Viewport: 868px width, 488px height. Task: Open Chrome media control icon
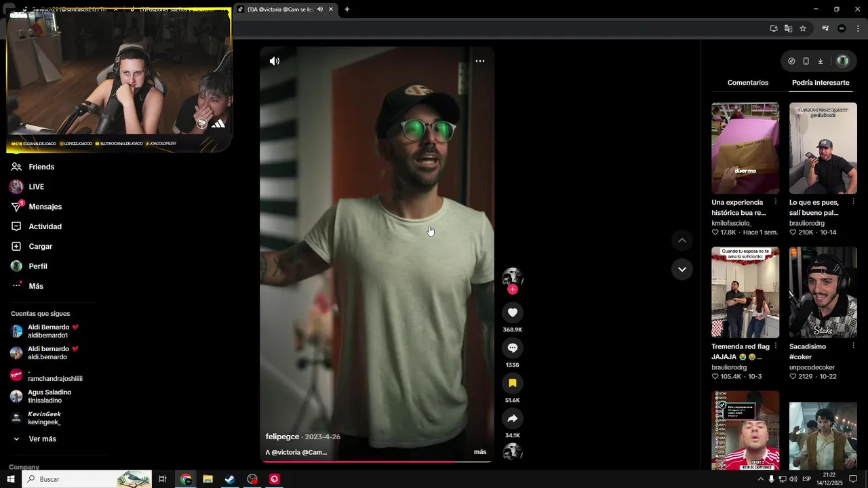[825, 28]
